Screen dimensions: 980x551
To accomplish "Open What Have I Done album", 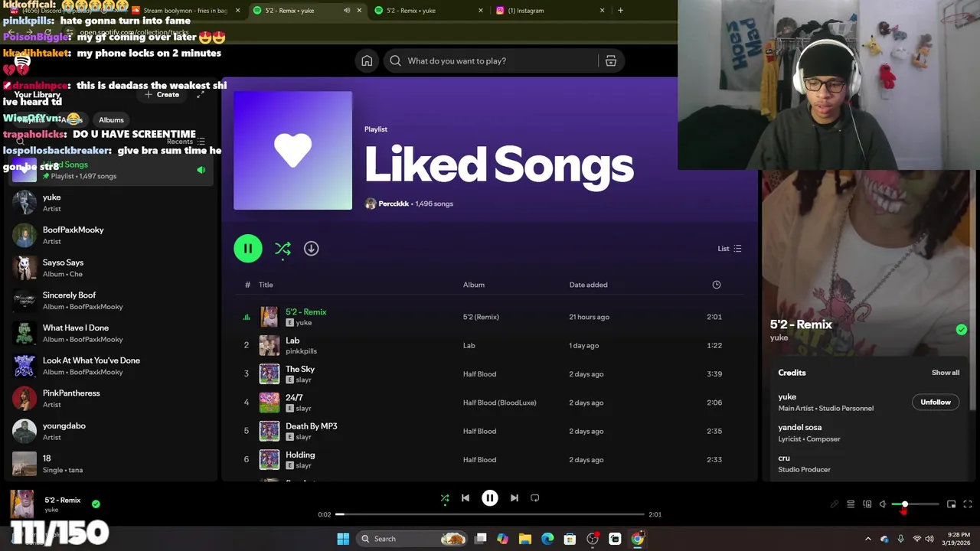I will pos(111,334).
